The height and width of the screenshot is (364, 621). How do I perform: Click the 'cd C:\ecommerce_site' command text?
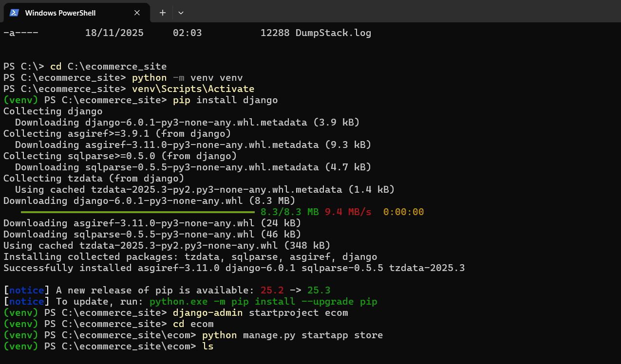tap(108, 67)
